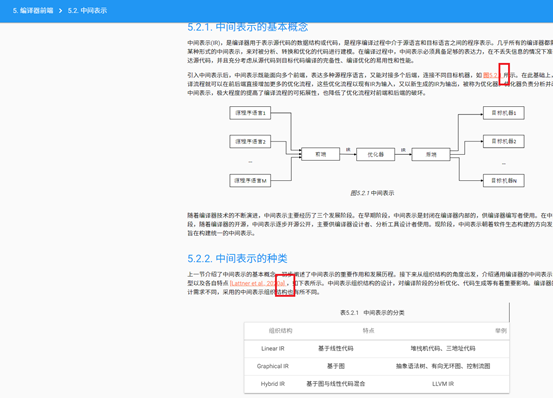553x398 pixels.
Task: Click the IR label between 优化器 and 后端
Action: [x=403, y=150]
